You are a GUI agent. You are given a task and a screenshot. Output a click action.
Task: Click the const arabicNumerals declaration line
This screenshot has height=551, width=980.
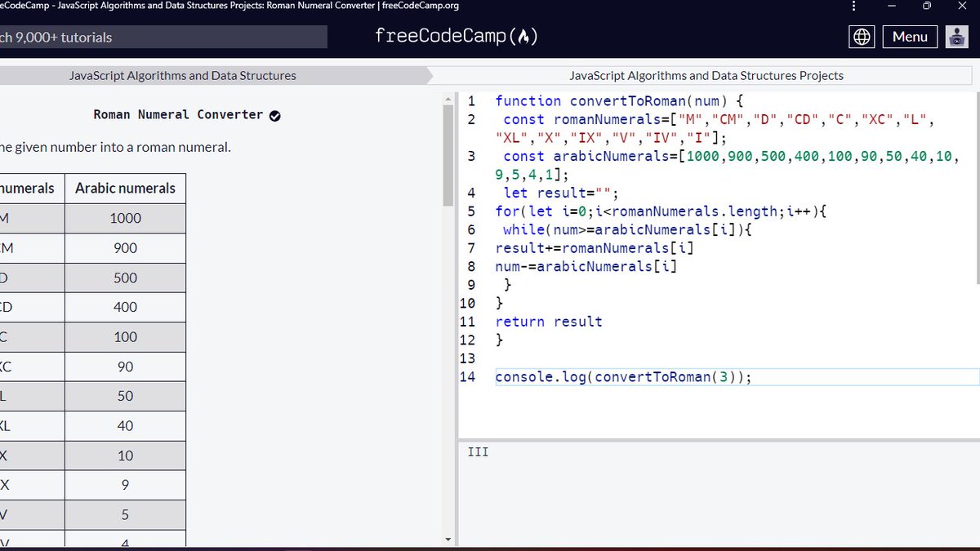coord(727,166)
